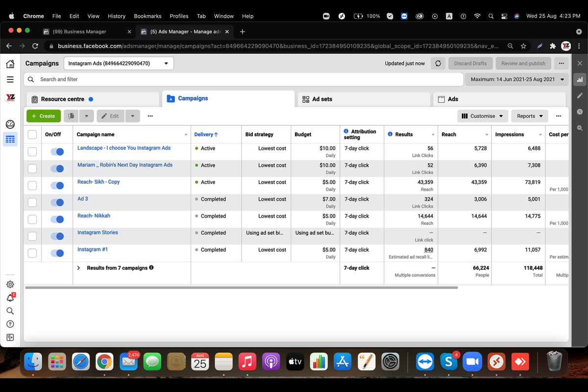Click the account overview gauge icon
Viewport: 588px width, 392px height.
click(x=10, y=124)
